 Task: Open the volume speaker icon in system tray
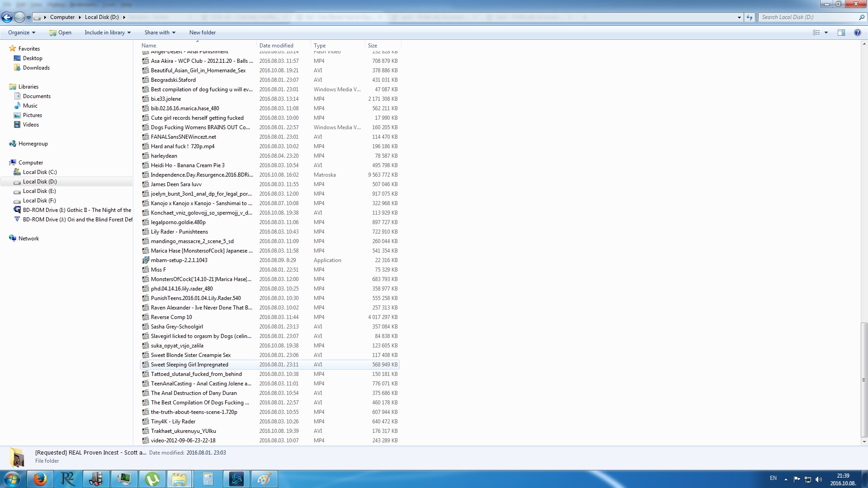(x=818, y=479)
